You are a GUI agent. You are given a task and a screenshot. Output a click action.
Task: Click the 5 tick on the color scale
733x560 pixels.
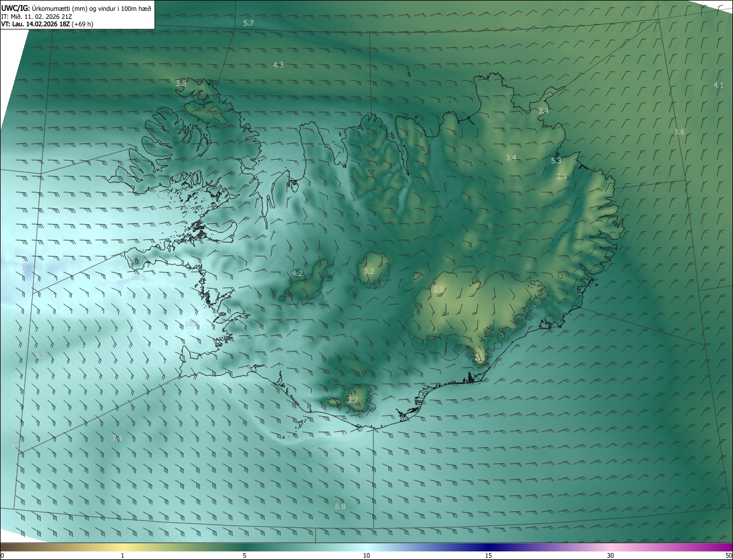tap(245, 556)
